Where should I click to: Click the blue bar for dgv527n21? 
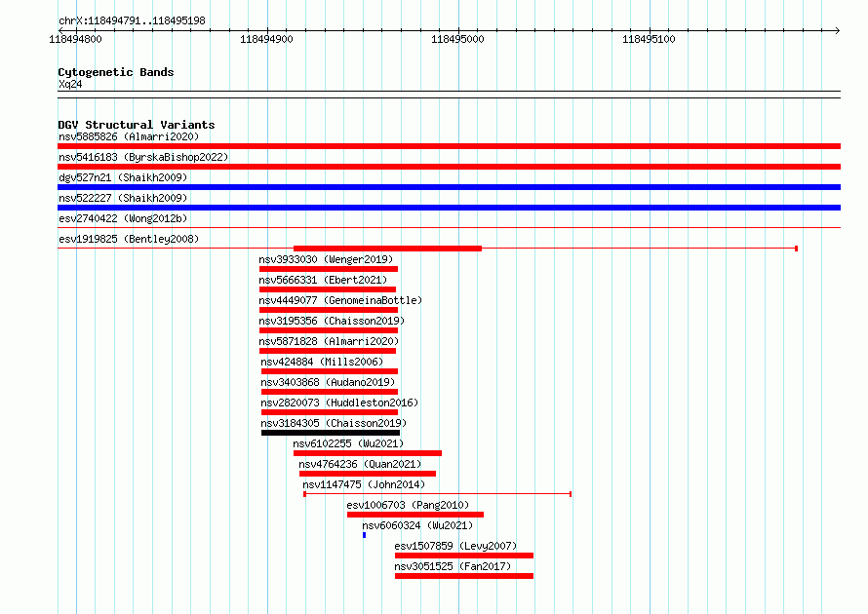click(449, 187)
